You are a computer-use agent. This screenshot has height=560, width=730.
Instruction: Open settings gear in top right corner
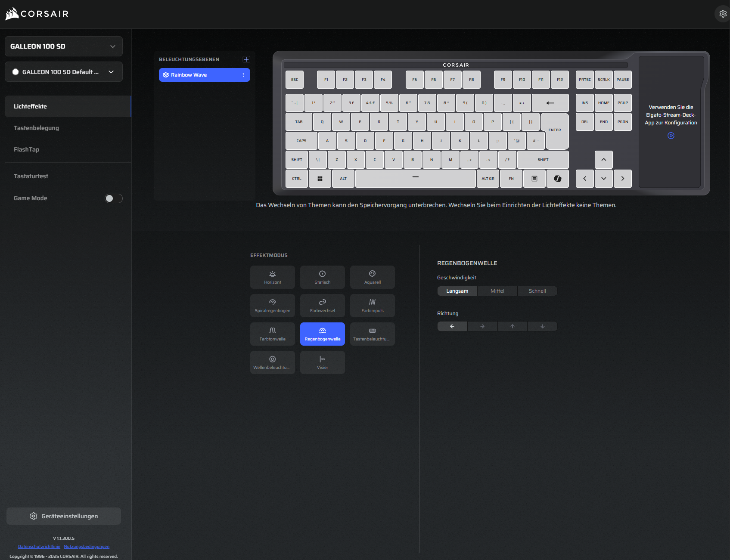723,14
